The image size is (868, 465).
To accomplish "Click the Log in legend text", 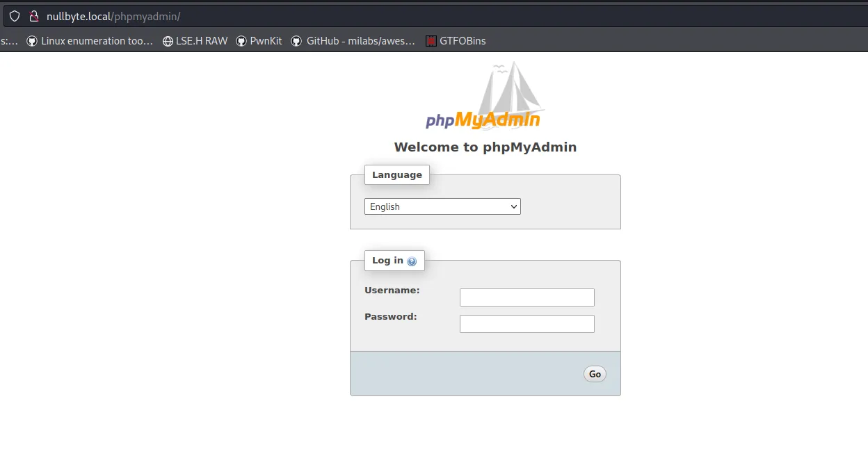I will point(387,261).
